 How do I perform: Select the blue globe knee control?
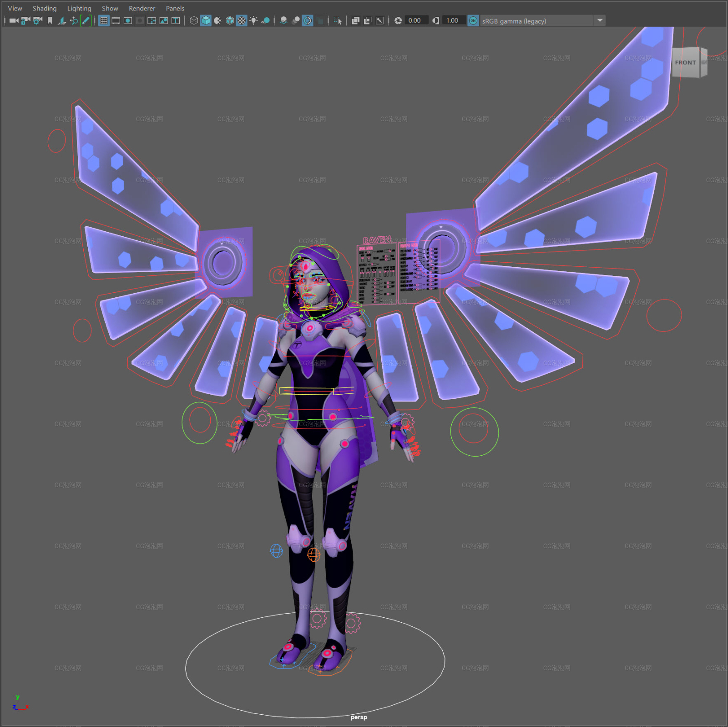pyautogui.click(x=276, y=551)
